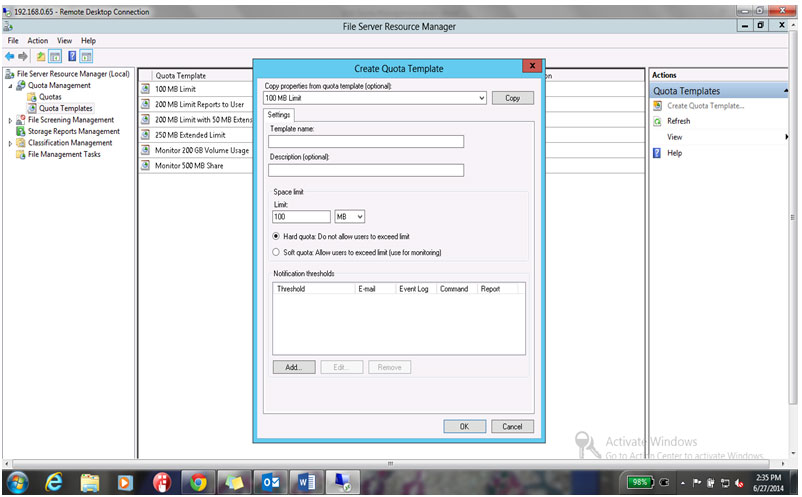Open the View menu
This screenshot has height=497, width=802.
(x=64, y=40)
